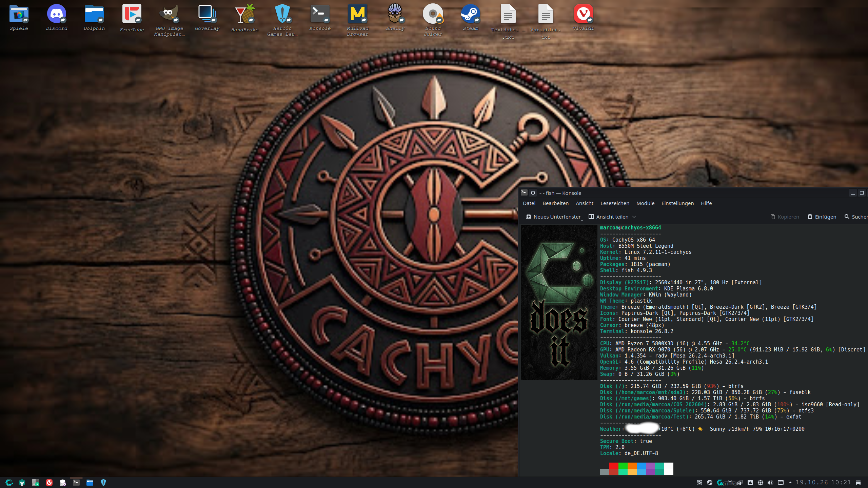Open CachyOS application launcher in taskbar
Screen dimensions: 868x488
coord(9,483)
